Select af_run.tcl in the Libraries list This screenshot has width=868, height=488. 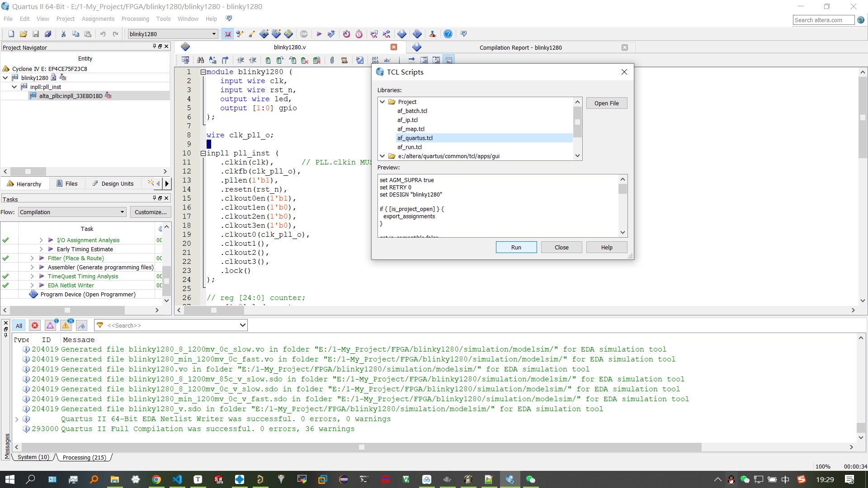coord(410,147)
